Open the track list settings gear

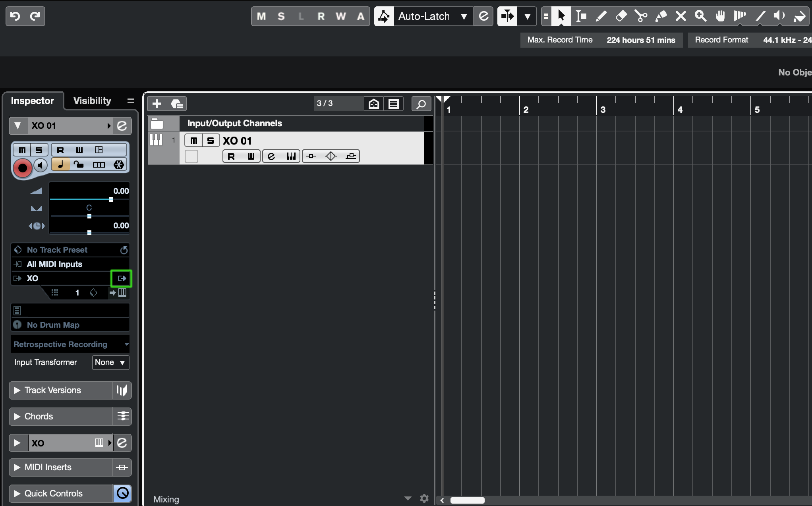pyautogui.click(x=424, y=498)
